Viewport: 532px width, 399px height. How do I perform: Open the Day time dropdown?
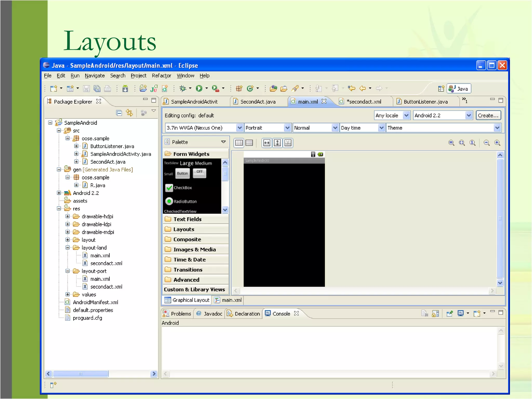click(362, 128)
